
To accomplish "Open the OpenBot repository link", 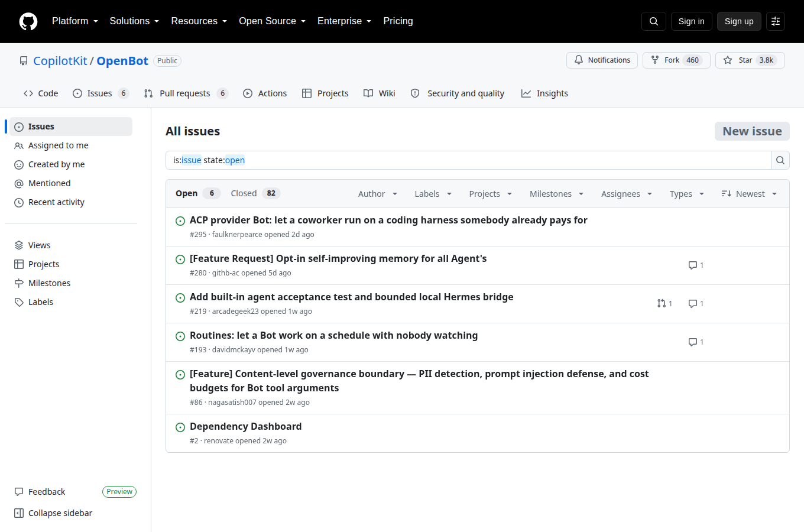I will (x=122, y=61).
